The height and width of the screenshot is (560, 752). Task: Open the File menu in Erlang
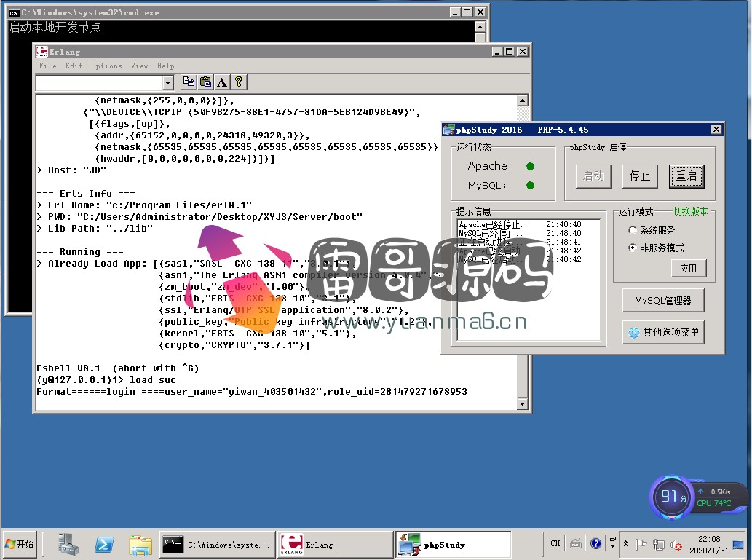pos(47,66)
